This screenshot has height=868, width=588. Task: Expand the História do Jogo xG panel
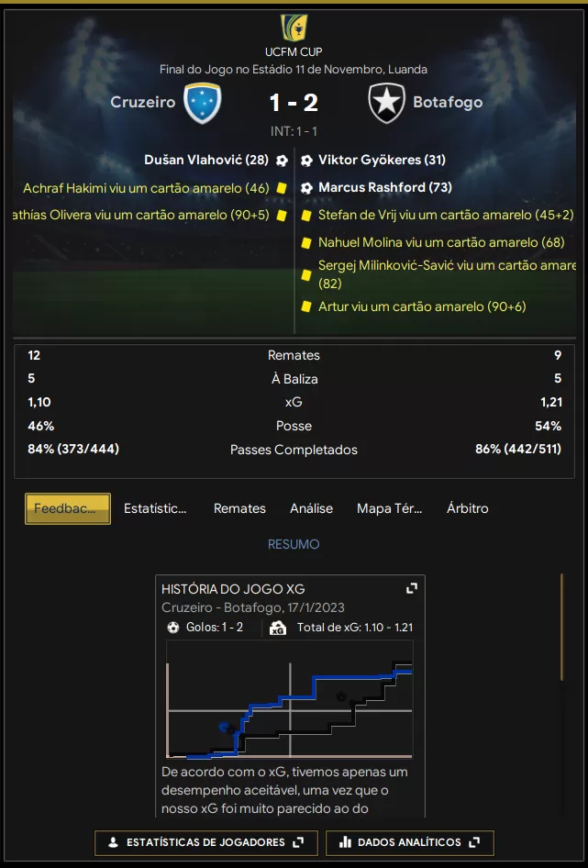click(411, 588)
